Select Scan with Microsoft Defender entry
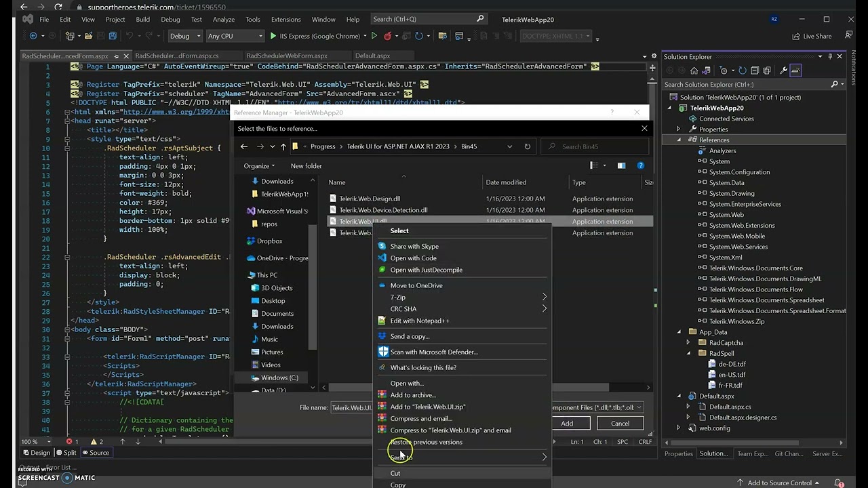868x488 pixels. [434, 352]
